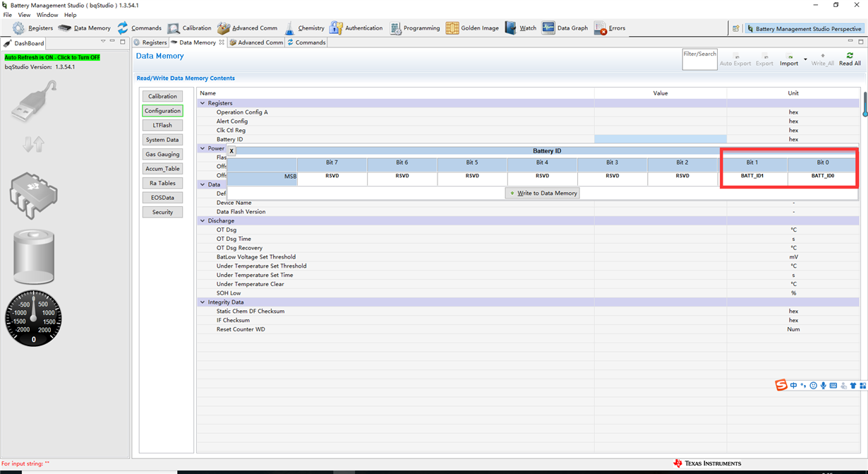Open the Golden Image toolbar icon
This screenshot has width=868, height=474.
pos(452,28)
